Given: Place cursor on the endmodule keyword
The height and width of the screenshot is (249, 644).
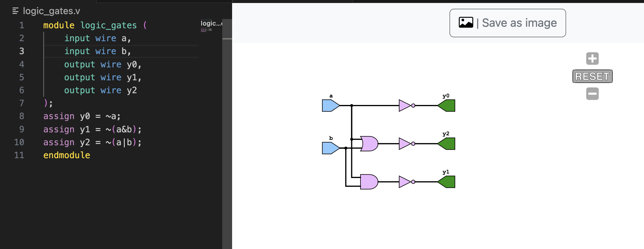Looking at the screenshot, I should tap(66, 155).
